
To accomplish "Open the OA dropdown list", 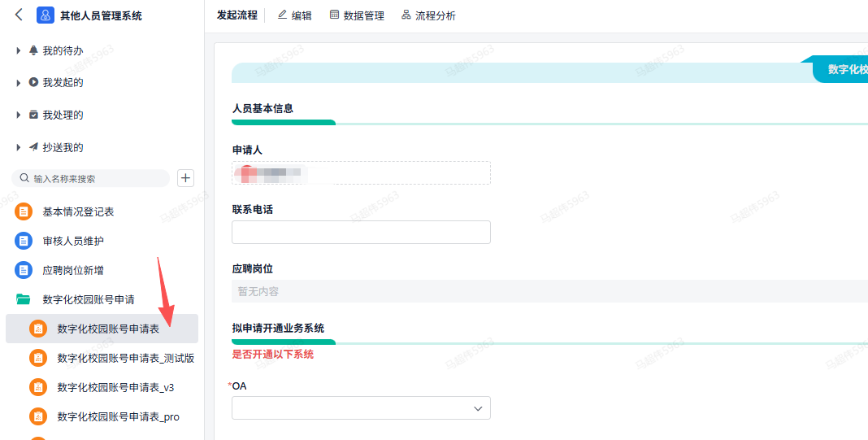I will [x=361, y=408].
